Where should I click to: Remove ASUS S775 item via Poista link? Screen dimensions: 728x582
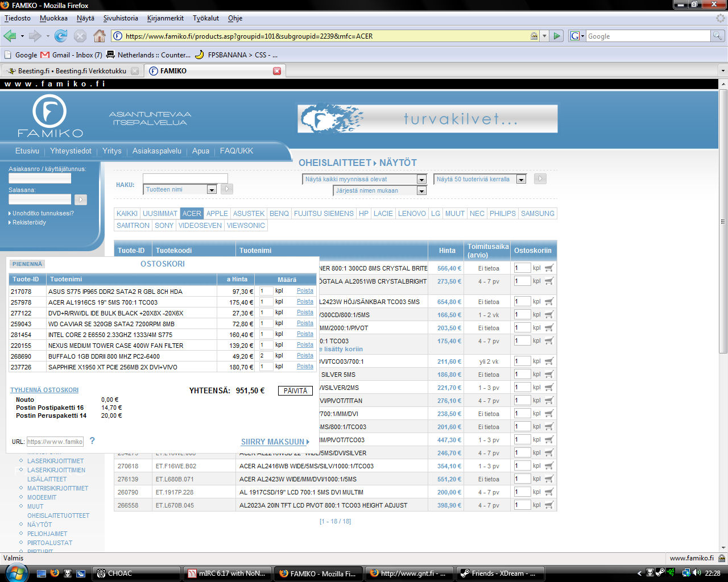305,291
